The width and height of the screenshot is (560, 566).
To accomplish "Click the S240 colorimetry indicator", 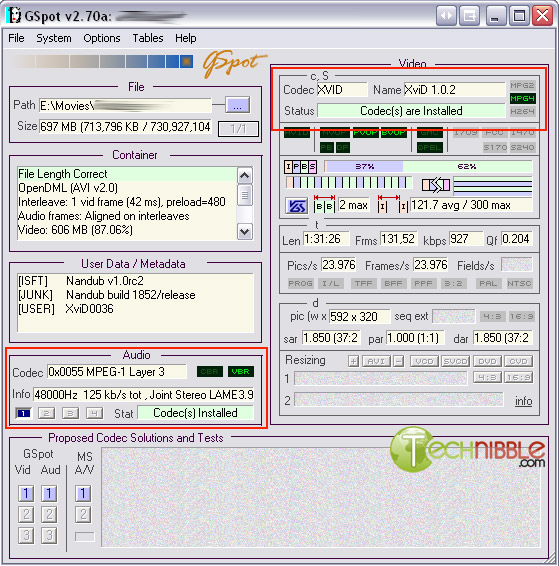I will click(522, 147).
